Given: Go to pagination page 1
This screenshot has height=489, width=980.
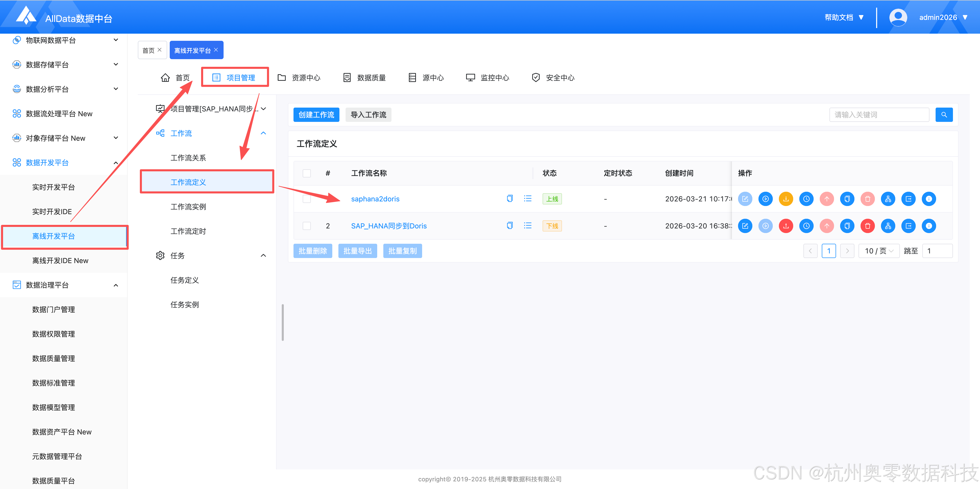Looking at the screenshot, I should pos(829,251).
